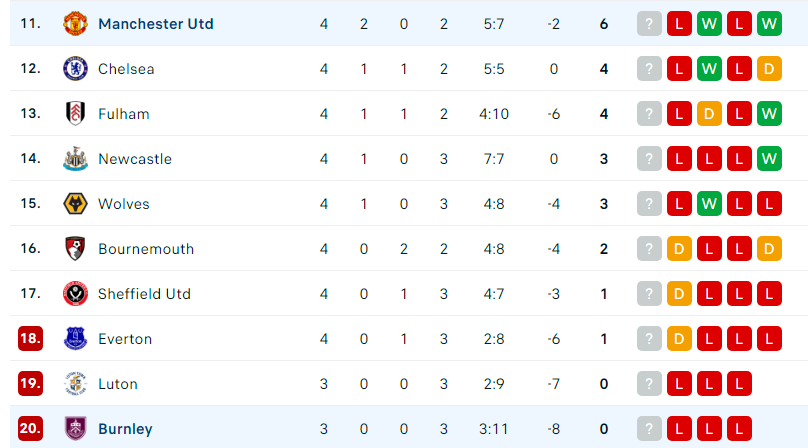Click the Newcastle club crest
This screenshot has width=808, height=448.
75,159
